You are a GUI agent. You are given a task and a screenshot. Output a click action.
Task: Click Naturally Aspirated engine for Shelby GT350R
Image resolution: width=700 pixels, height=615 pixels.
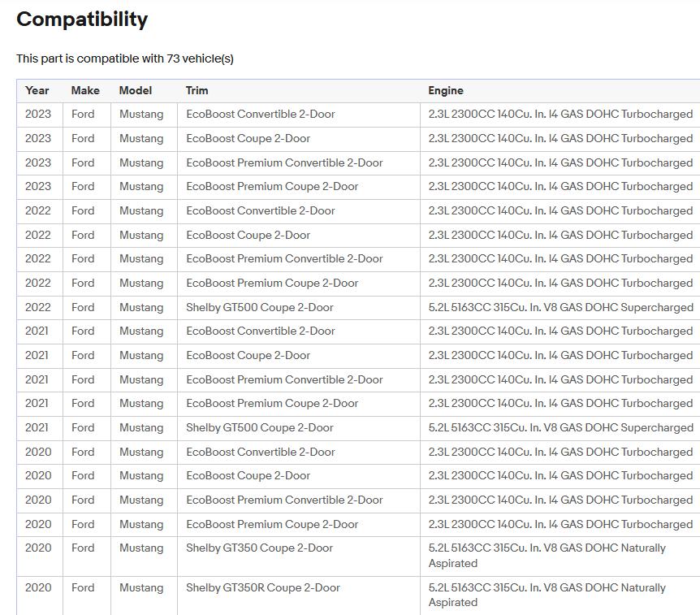point(547,595)
